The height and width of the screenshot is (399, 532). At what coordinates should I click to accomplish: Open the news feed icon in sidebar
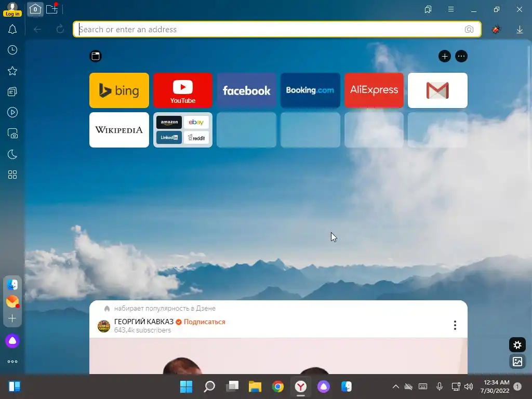(12, 91)
